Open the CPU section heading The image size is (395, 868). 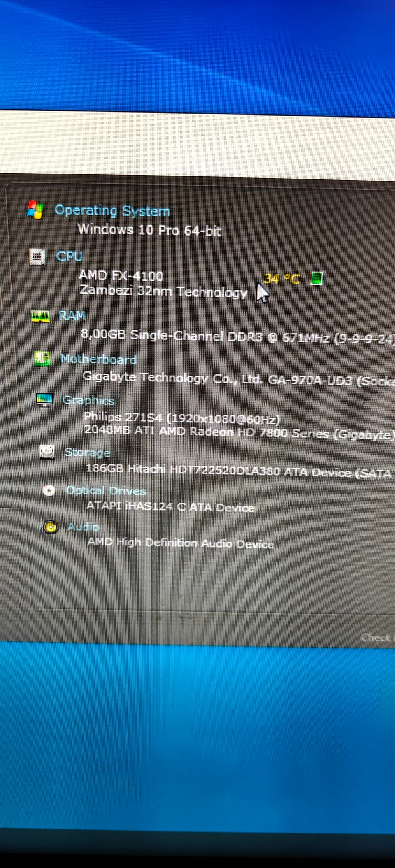click(x=70, y=256)
